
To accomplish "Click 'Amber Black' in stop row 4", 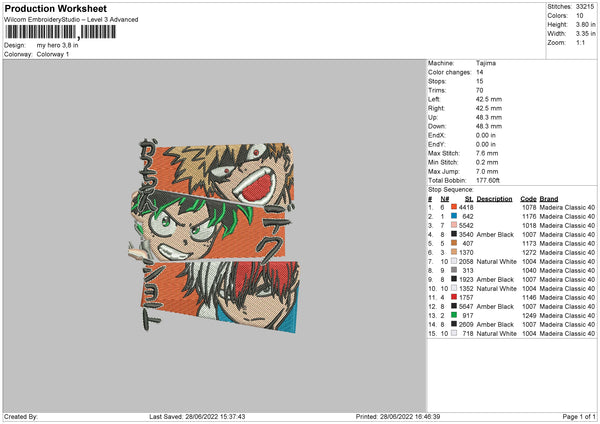I will (x=495, y=235).
